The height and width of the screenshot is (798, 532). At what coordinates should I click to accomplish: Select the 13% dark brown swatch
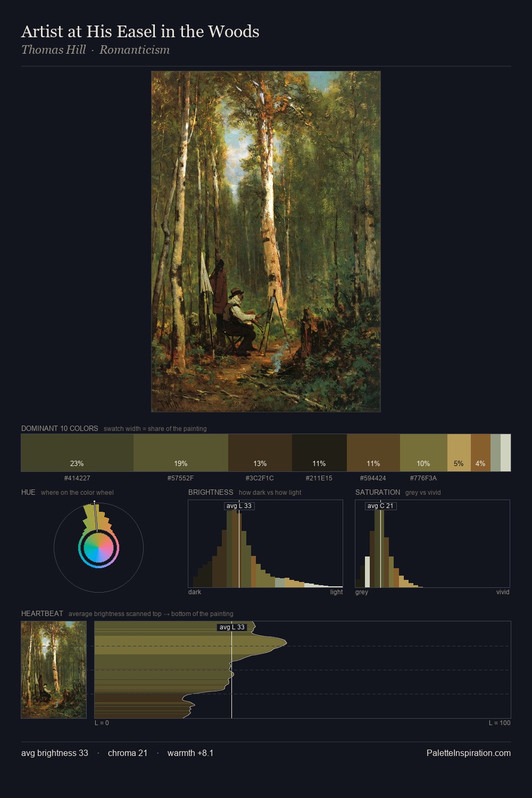click(260, 453)
